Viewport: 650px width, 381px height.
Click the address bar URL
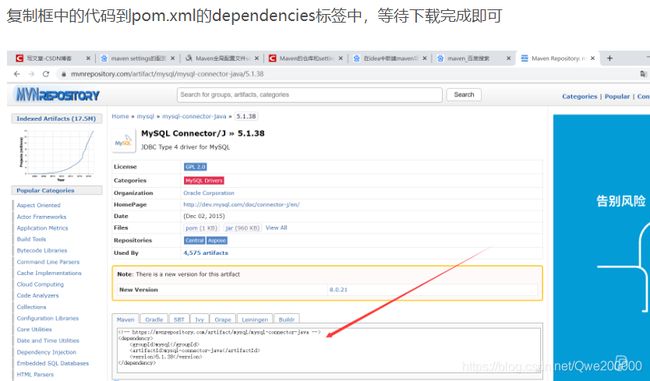(x=167, y=74)
